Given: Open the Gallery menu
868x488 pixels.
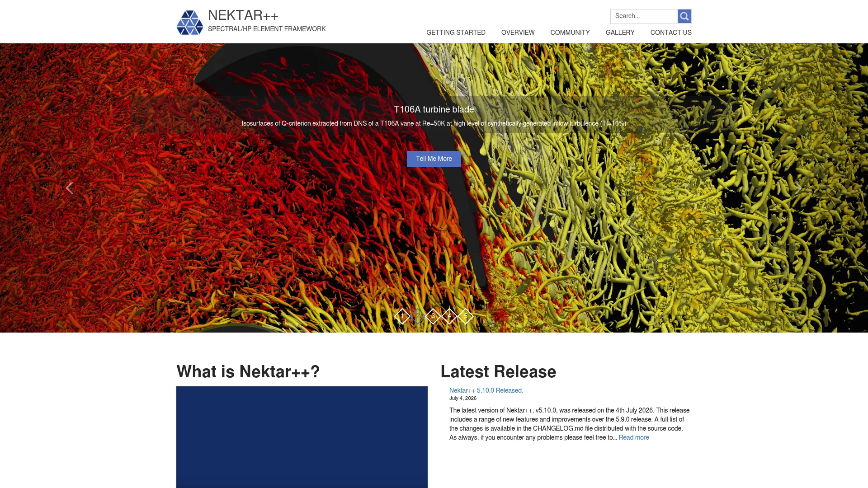Looking at the screenshot, I should [620, 33].
